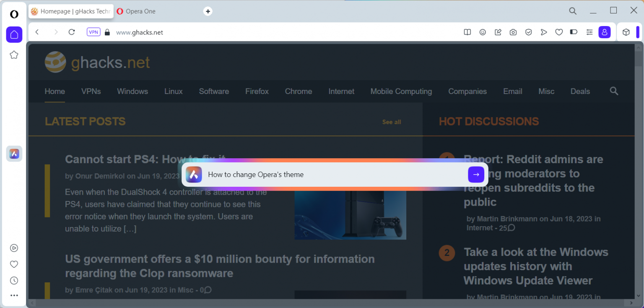Open the reading list book icon
Screen dimensions: 644x308
(467, 32)
